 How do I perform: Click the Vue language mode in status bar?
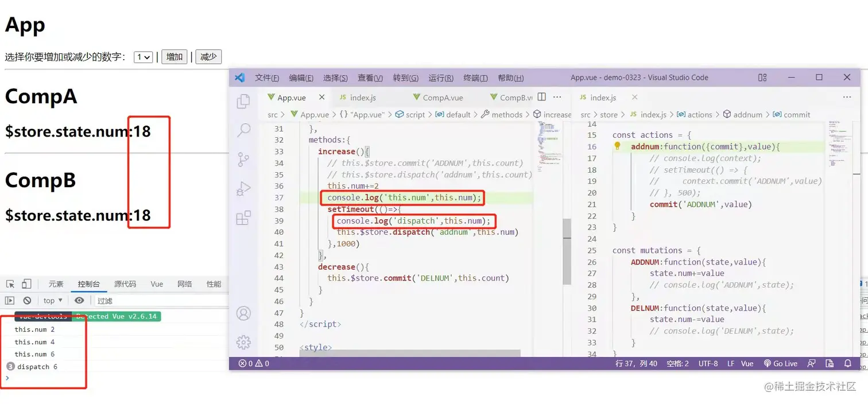747,363
